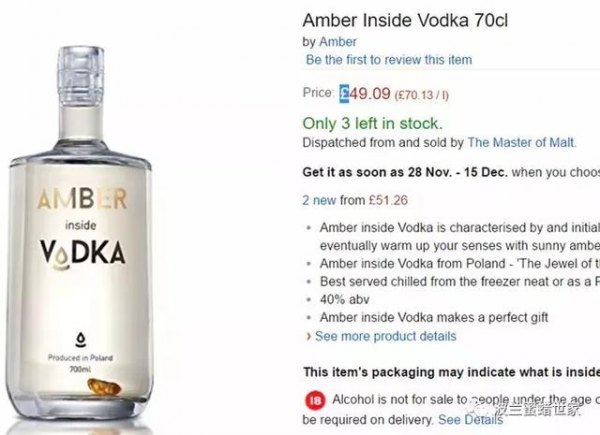Click the Only 3 left in stock message
The width and height of the screenshot is (600, 435).
pos(372,124)
